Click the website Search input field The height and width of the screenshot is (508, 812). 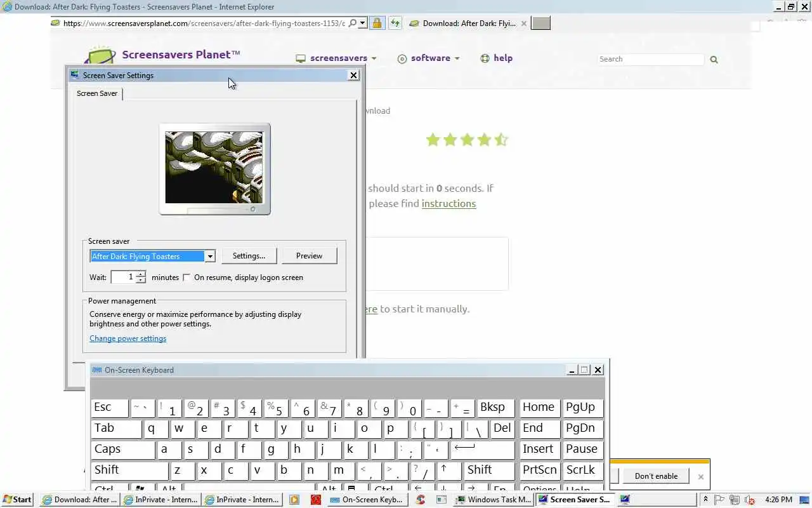(x=650, y=59)
